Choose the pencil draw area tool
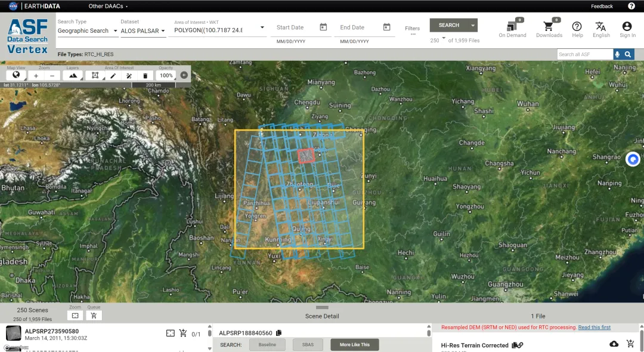Image resolution: width=644 pixels, height=352 pixels. coord(113,76)
